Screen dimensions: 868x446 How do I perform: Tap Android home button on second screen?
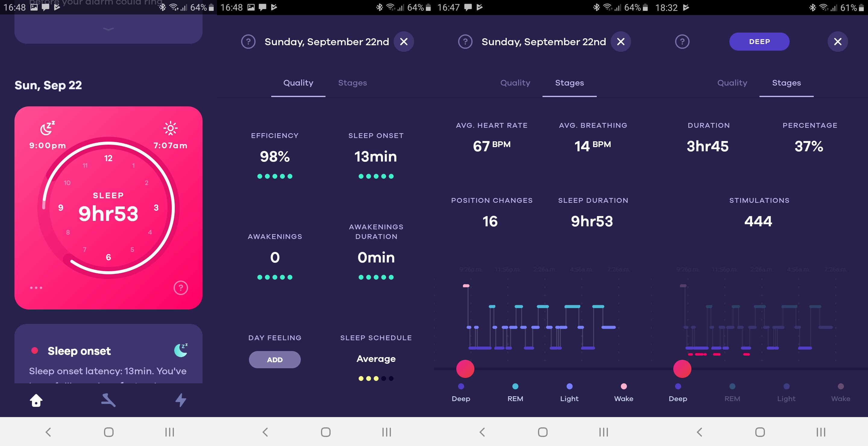(325, 432)
